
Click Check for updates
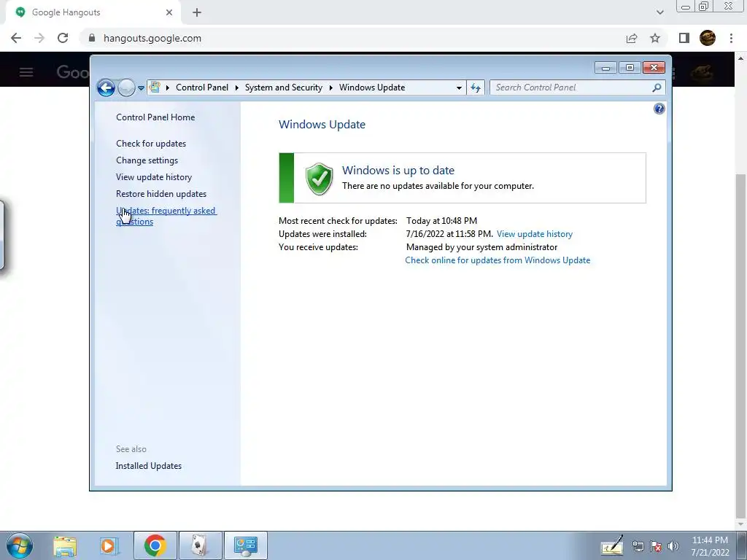pos(151,144)
